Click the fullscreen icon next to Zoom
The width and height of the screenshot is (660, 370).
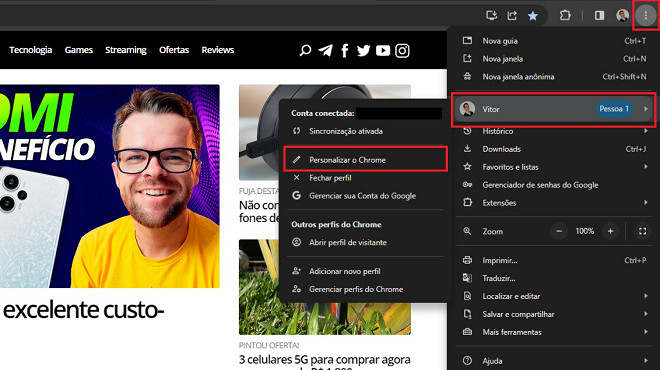coord(642,231)
